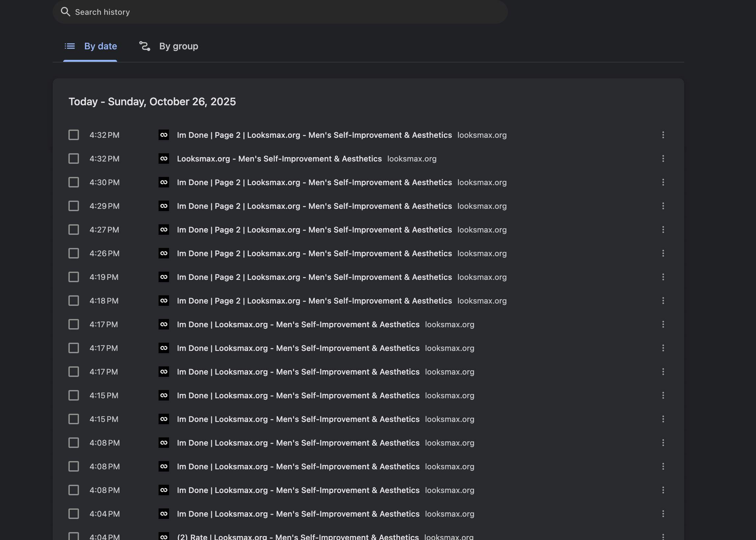Click the By group journey icon
The width and height of the screenshot is (756, 540).
pyautogui.click(x=145, y=46)
